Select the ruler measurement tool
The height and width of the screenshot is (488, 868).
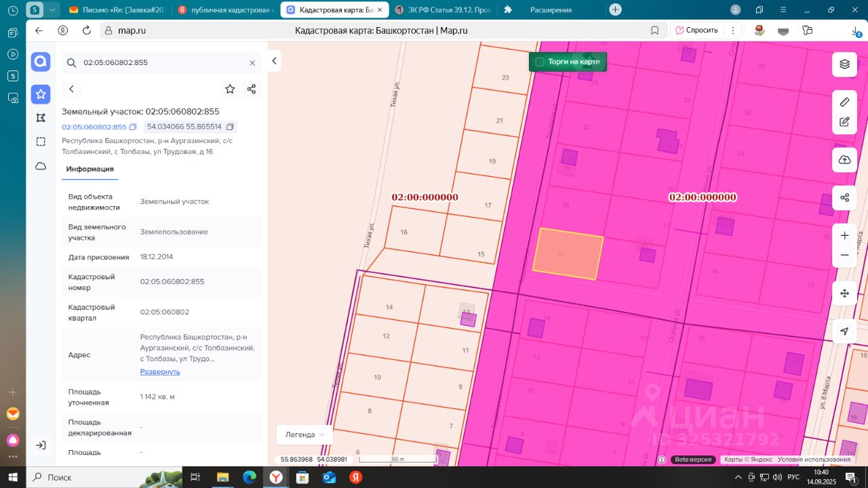click(x=844, y=102)
